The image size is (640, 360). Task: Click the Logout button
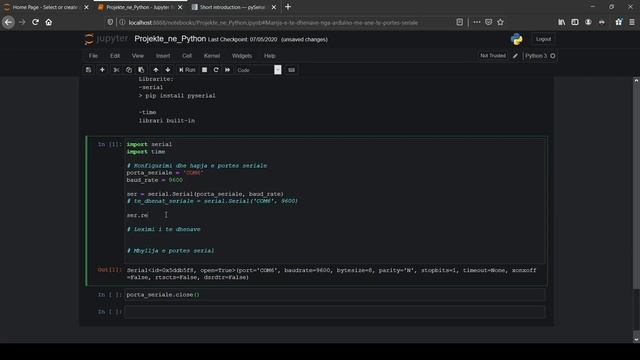[543, 39]
